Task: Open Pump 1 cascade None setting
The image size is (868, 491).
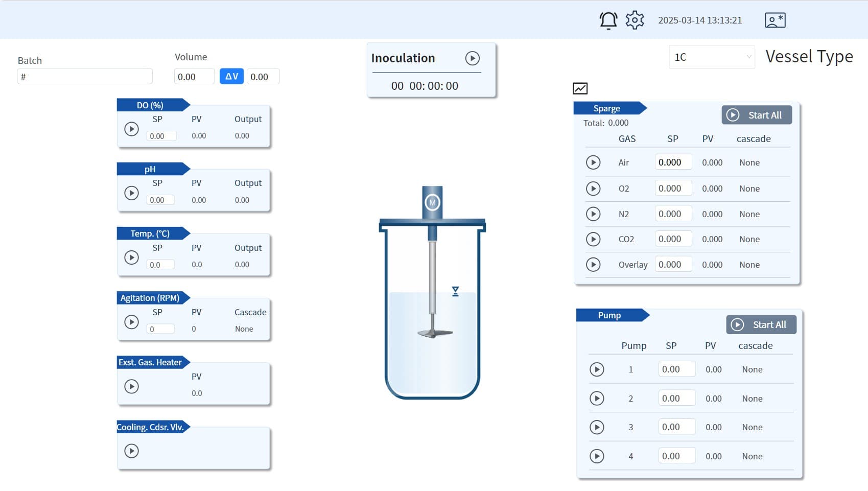Action: (x=752, y=369)
